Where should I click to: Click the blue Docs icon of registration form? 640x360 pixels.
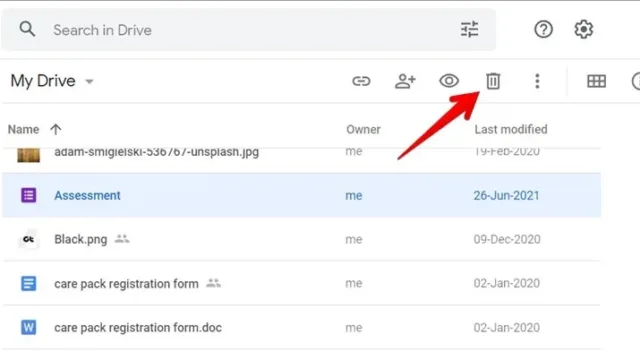point(29,283)
